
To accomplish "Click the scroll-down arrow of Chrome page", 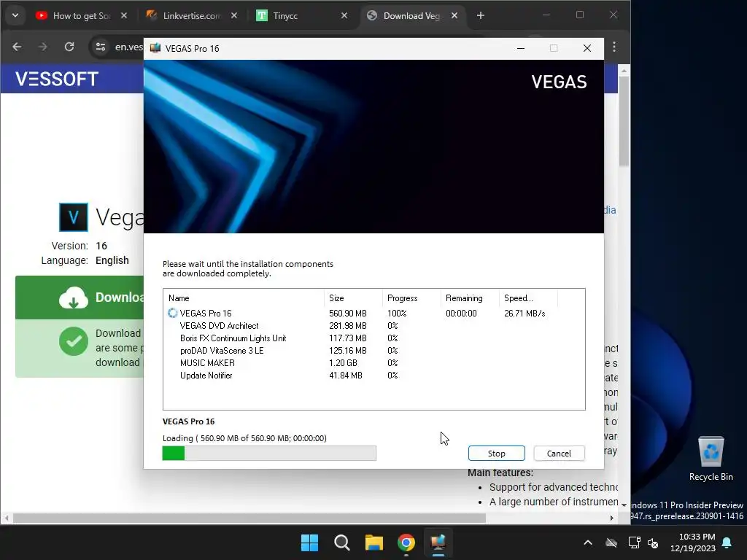I will point(624,505).
